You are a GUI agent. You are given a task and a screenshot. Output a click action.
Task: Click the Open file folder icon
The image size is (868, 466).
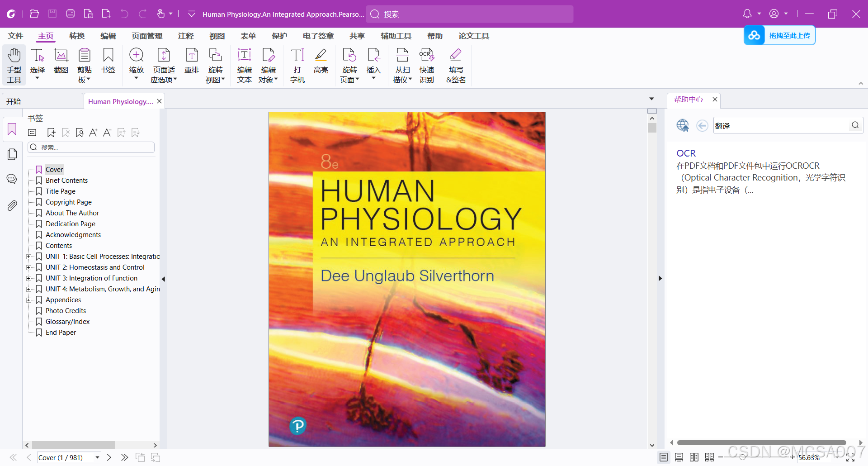pyautogui.click(x=34, y=14)
